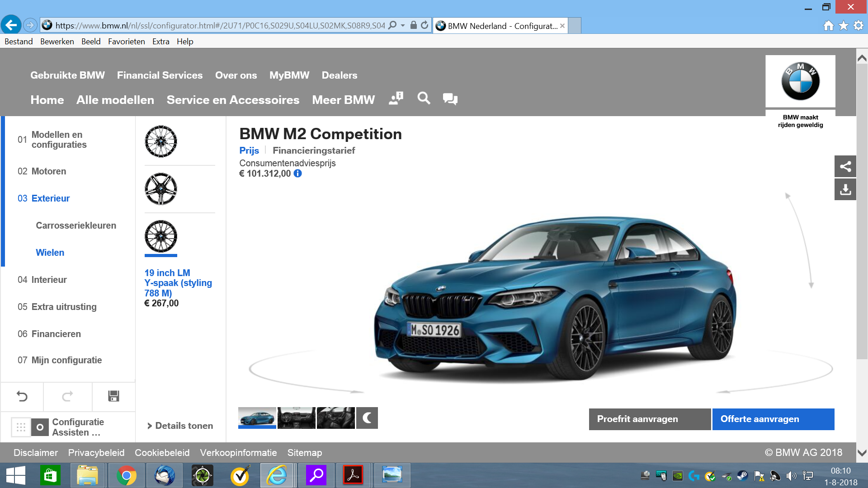Click the volume speaker tray icon
The width and height of the screenshot is (868, 488).
point(791,476)
